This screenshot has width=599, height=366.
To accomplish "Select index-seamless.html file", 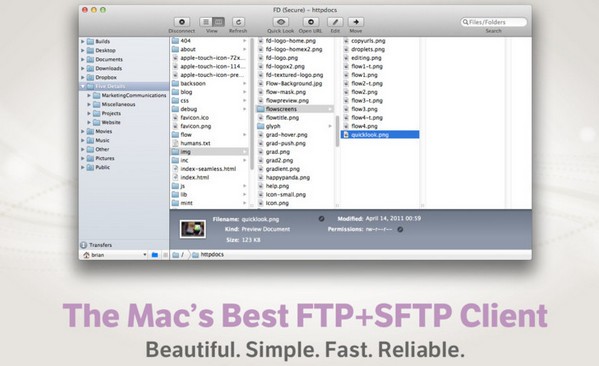I will [x=209, y=169].
